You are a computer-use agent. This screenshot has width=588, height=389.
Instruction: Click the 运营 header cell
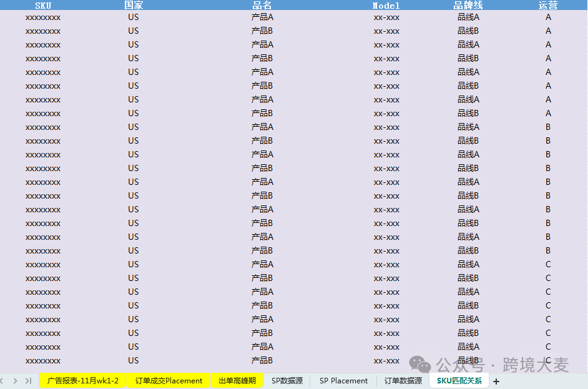pos(548,5)
